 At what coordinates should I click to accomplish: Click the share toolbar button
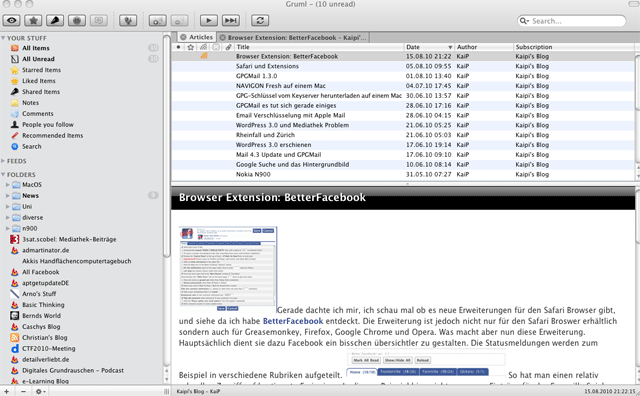tap(55, 20)
